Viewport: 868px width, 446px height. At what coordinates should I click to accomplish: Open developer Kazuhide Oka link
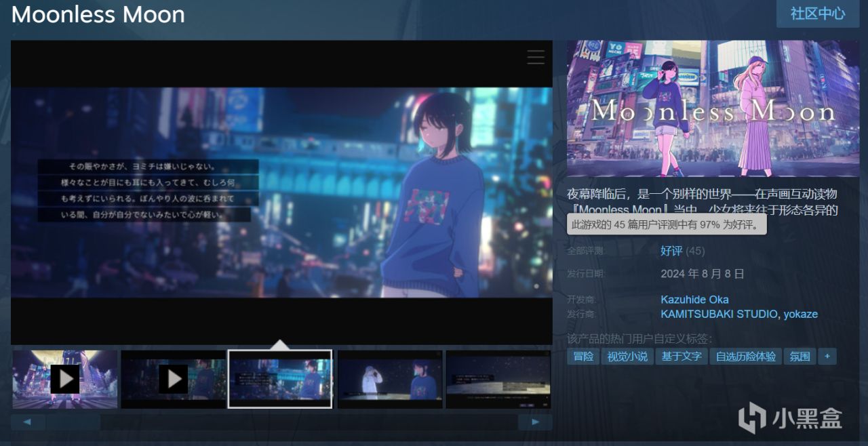click(x=694, y=300)
